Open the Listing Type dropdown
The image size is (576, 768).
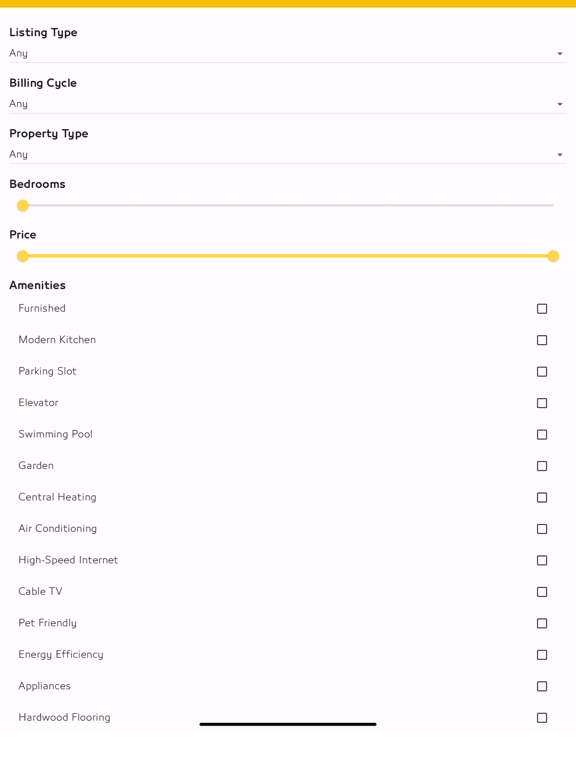click(288, 53)
